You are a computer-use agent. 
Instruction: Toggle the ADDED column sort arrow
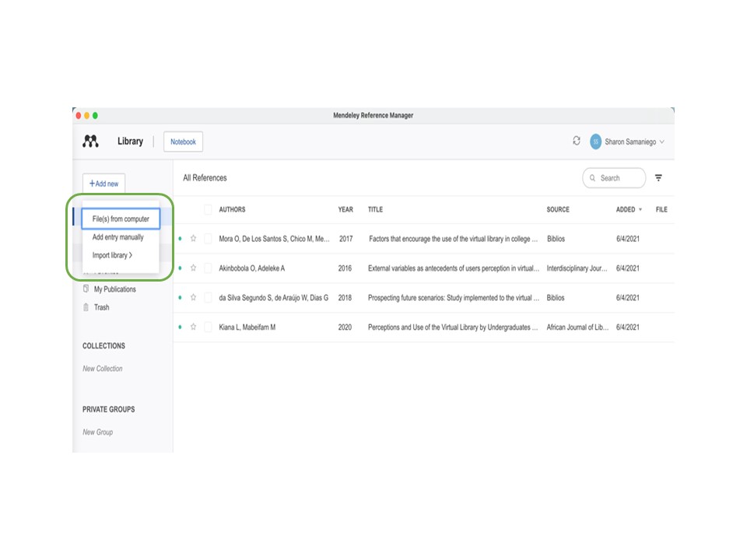(640, 209)
